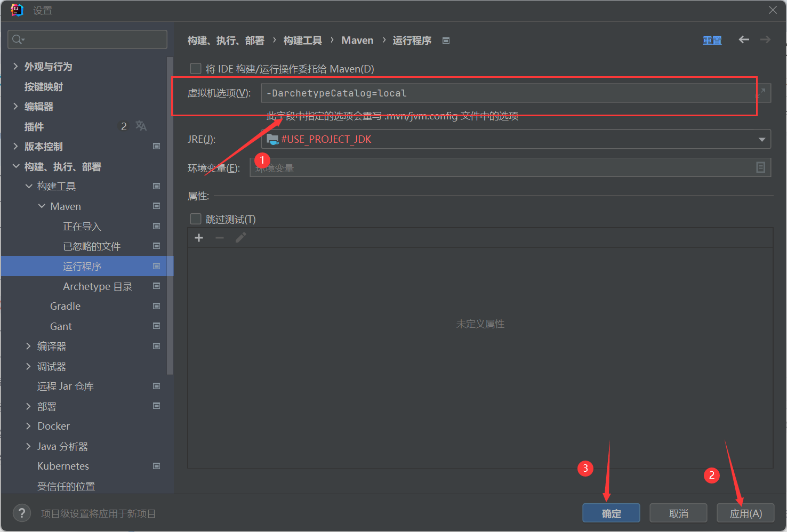Click the settings search input field
Screen dimensions: 787x532
click(87, 39)
